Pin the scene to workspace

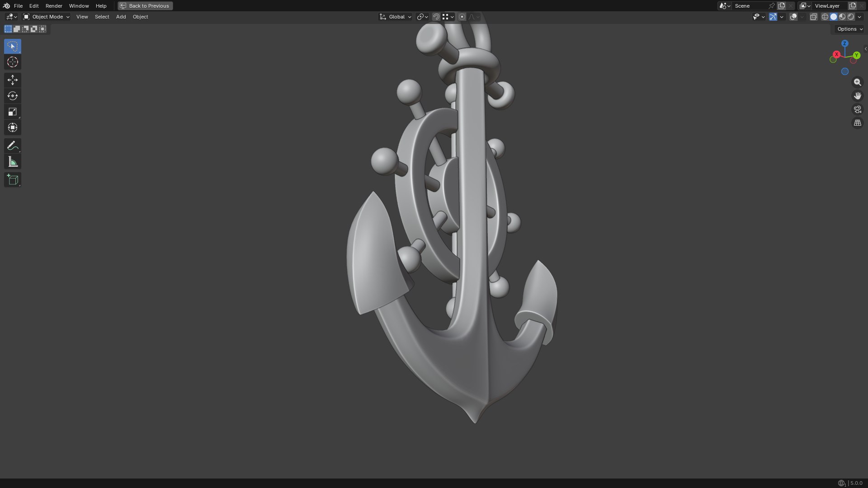(x=772, y=6)
